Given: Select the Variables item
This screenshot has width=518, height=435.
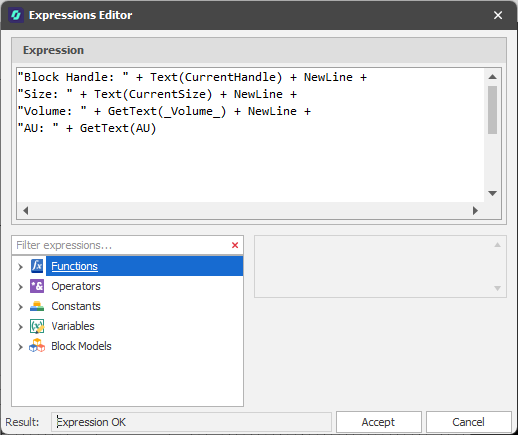Looking at the screenshot, I should 73,326.
